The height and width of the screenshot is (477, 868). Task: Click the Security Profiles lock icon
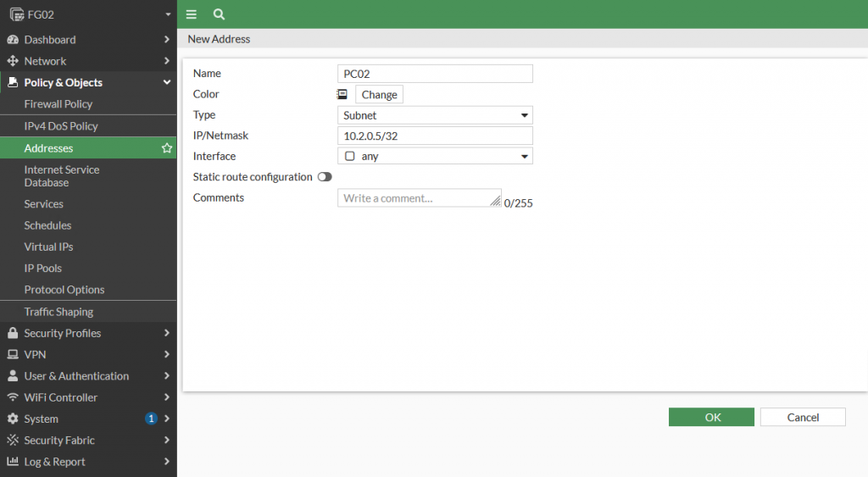point(13,333)
